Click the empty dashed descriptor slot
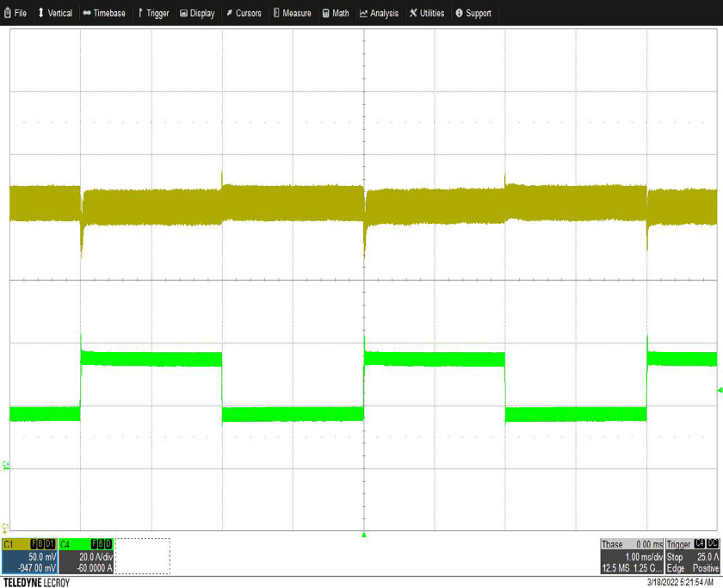The height and width of the screenshot is (588, 723). 143,557
